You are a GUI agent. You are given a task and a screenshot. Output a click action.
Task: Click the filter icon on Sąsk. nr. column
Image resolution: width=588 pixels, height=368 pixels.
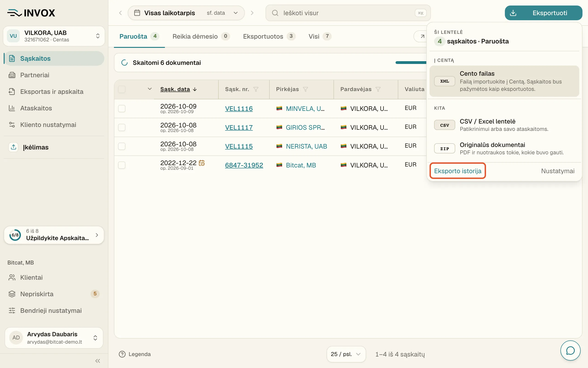256,89
